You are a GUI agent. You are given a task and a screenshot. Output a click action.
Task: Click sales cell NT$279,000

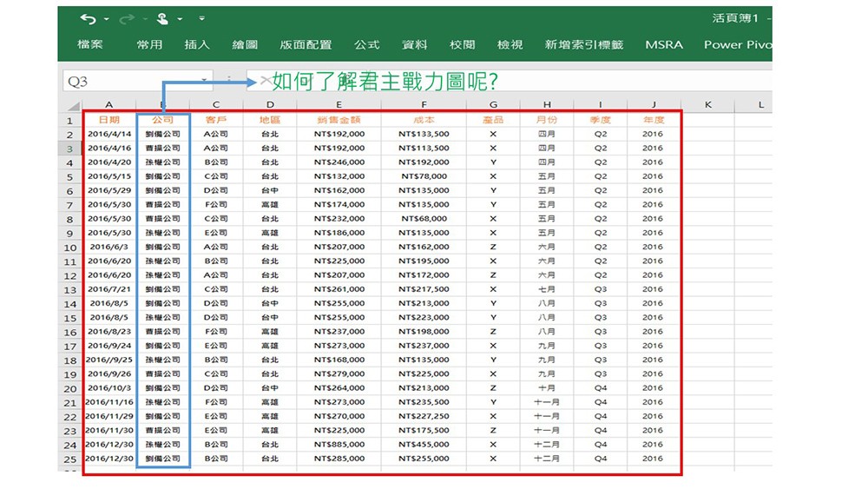click(339, 373)
